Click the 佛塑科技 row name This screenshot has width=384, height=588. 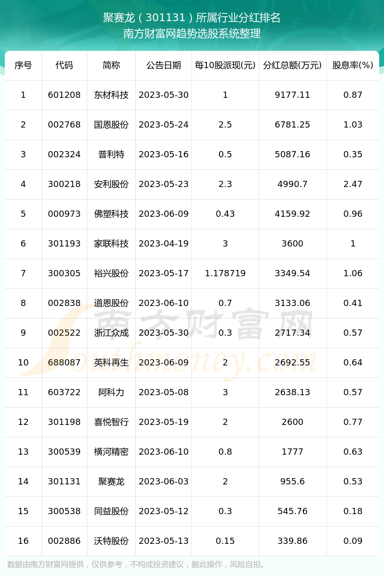point(111,214)
